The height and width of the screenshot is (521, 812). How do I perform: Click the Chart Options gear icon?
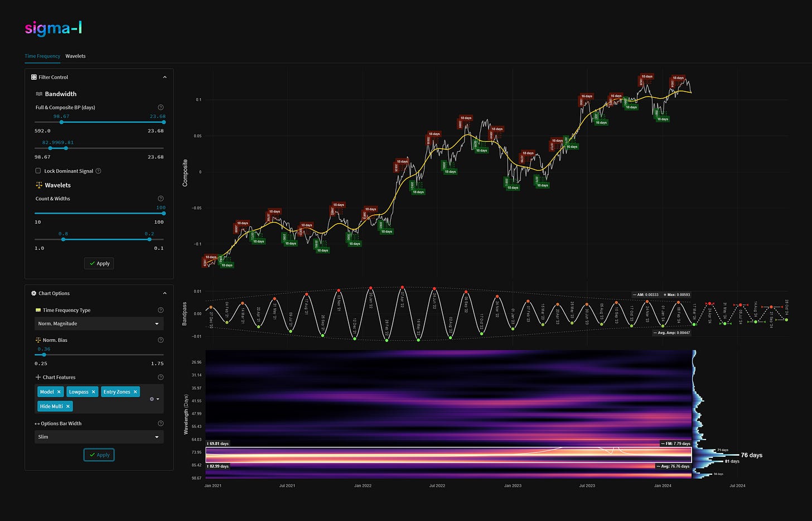pyautogui.click(x=34, y=293)
